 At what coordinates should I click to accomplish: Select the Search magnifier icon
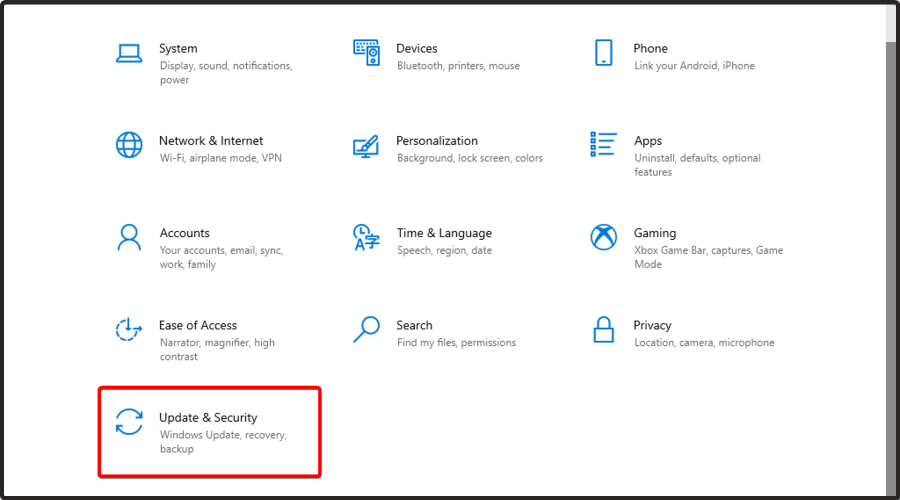366,329
